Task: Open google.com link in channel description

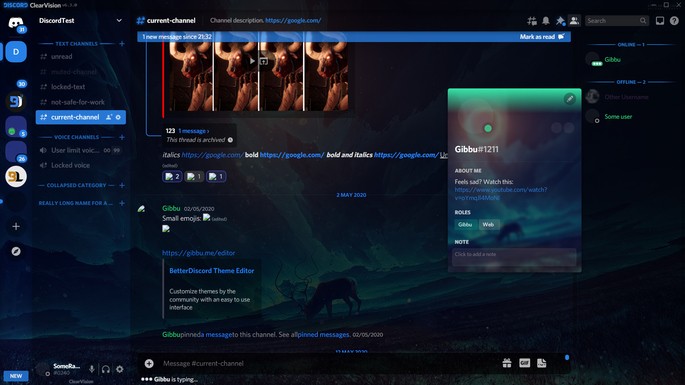Action: click(x=293, y=21)
